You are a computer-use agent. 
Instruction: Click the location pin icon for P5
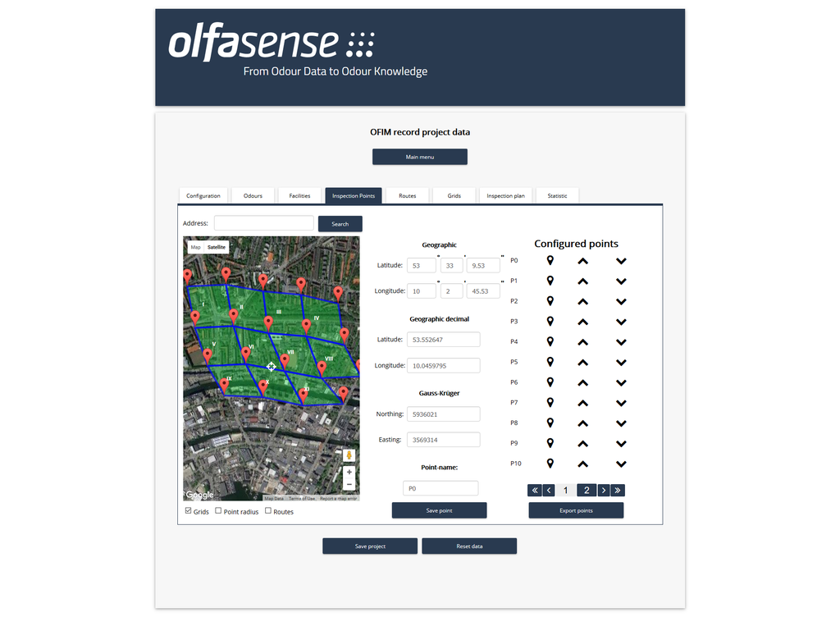pyautogui.click(x=550, y=362)
